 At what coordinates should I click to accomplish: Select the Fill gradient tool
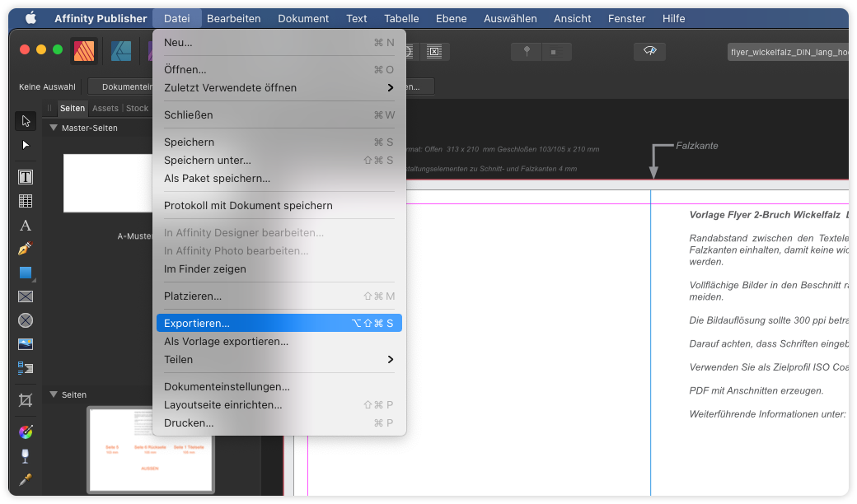tap(26, 432)
